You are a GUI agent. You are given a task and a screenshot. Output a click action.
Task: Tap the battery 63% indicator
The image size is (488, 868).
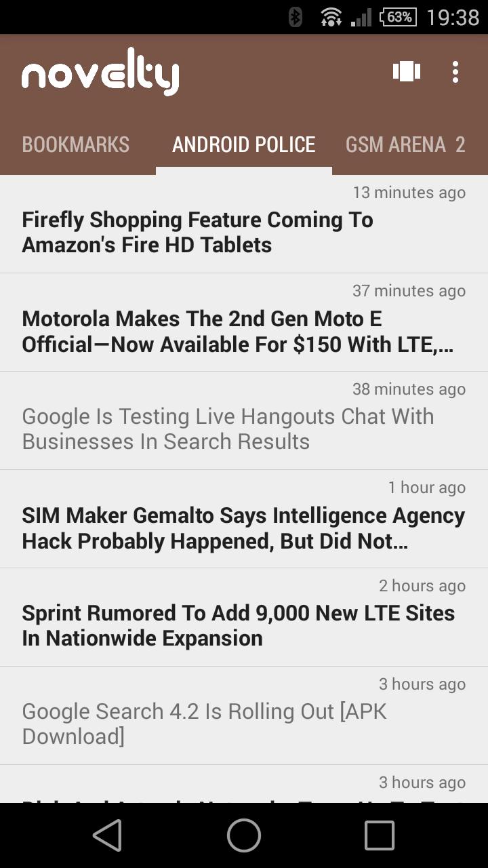[398, 17]
